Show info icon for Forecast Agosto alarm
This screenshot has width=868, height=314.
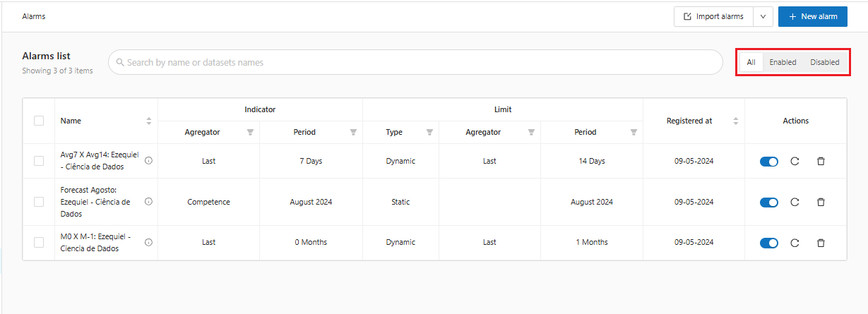(148, 202)
